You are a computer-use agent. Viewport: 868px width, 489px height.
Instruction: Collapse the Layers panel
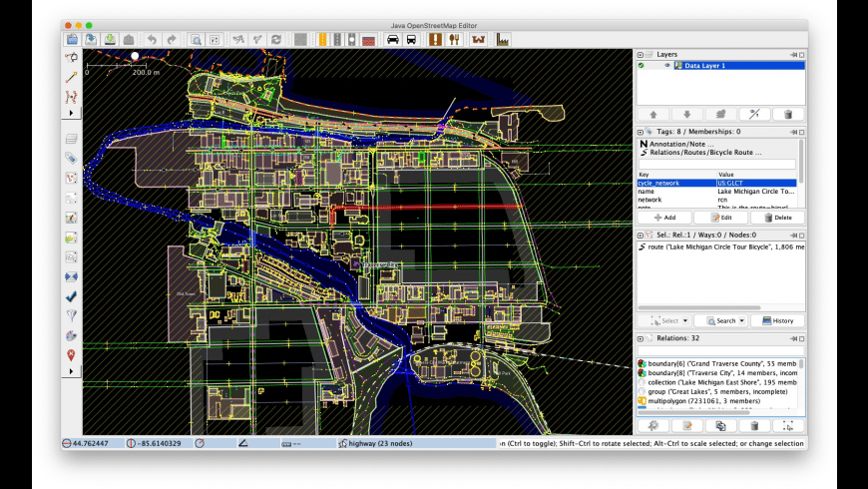coord(641,53)
